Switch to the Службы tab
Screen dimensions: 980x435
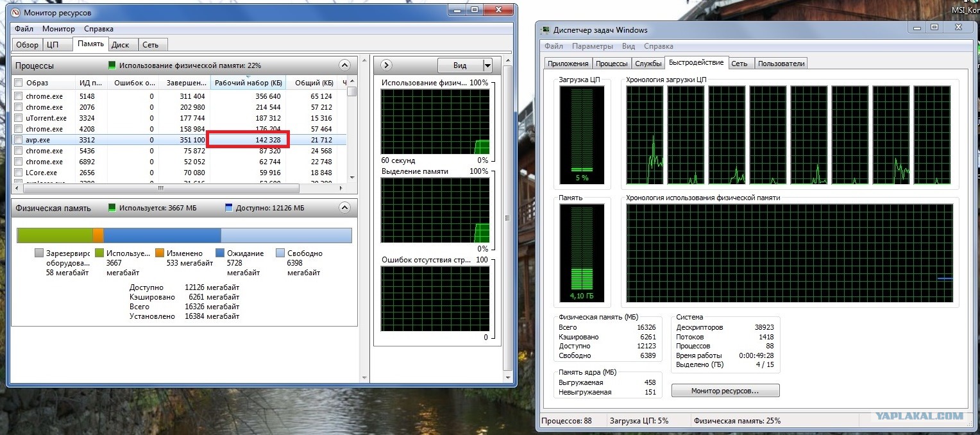click(648, 64)
